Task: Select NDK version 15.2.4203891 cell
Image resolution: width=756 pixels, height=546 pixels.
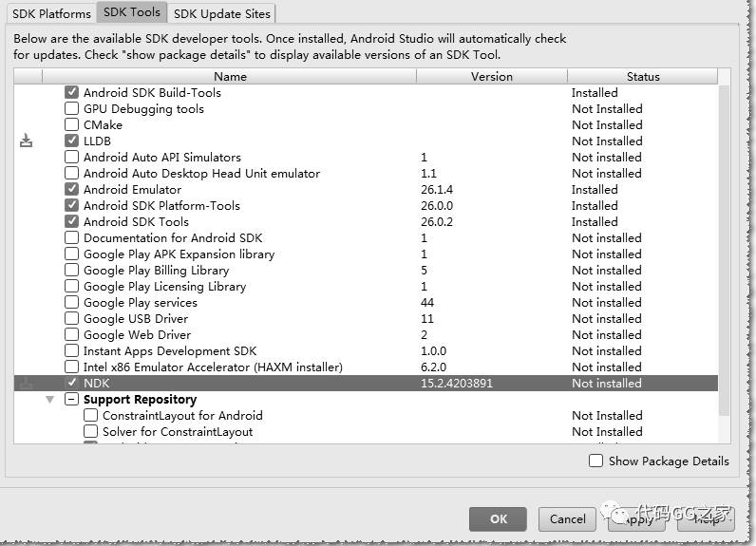Action: [457, 383]
